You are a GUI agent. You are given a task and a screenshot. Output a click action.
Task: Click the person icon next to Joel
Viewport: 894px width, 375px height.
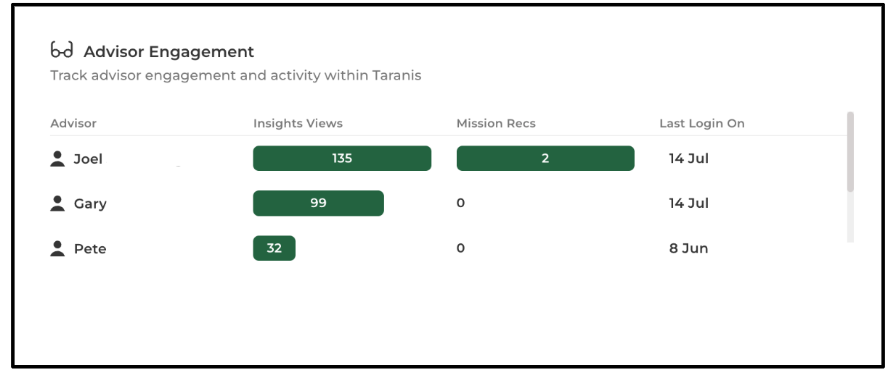[58, 158]
